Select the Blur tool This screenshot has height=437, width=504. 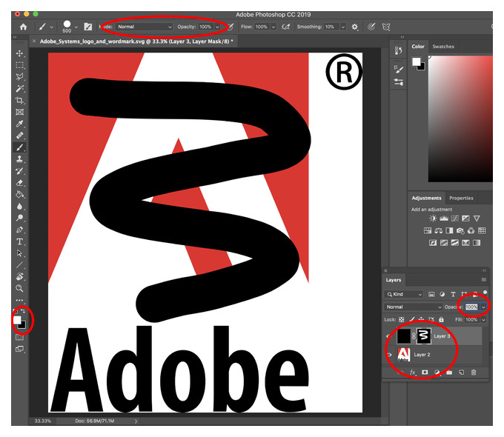tap(19, 207)
